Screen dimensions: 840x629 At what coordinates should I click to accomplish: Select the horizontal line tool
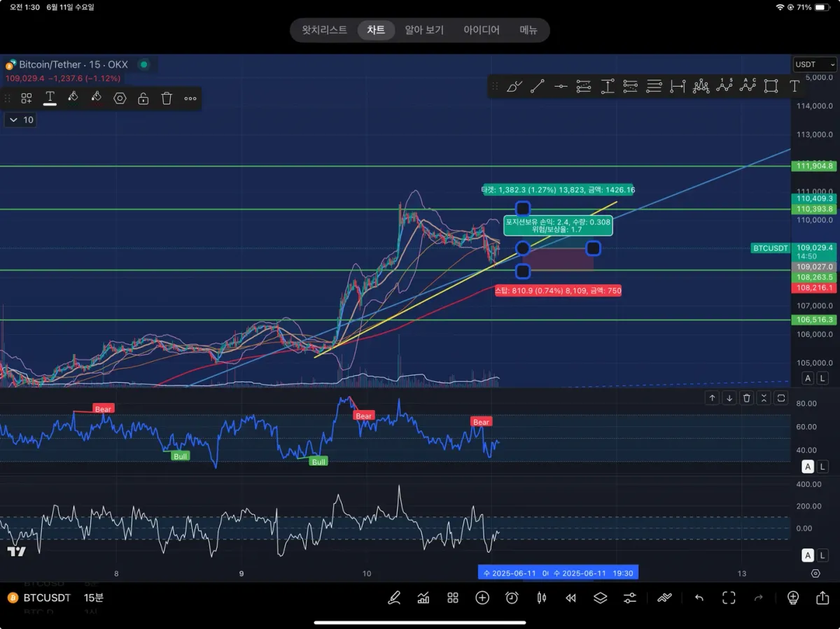click(561, 87)
